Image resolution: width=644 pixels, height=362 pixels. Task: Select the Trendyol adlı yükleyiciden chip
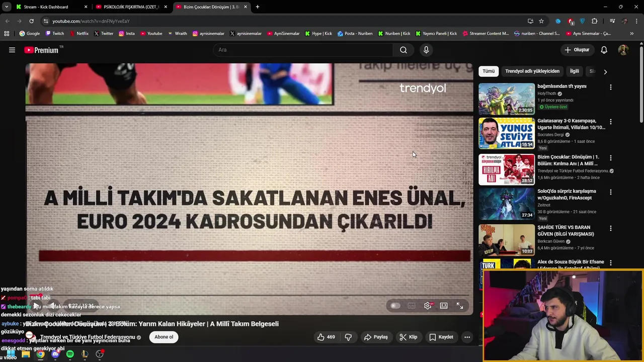pyautogui.click(x=532, y=71)
